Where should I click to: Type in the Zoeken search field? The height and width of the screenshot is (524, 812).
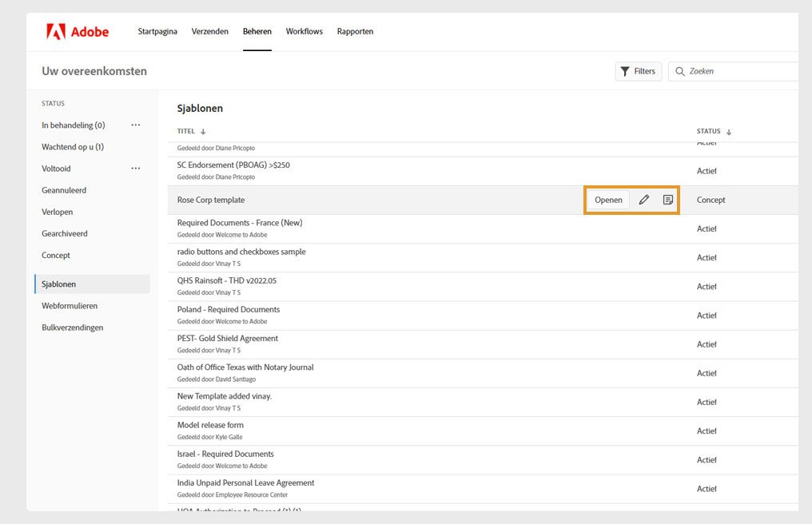[739, 72]
